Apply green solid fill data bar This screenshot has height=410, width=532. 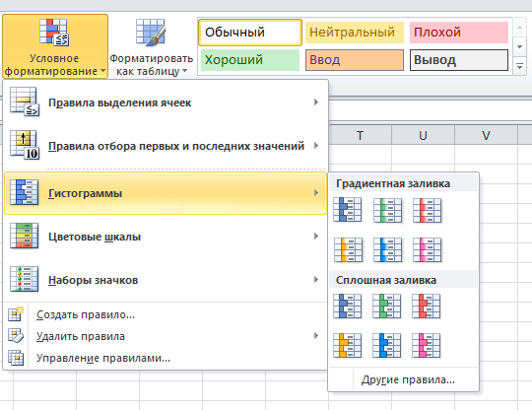[x=386, y=306]
